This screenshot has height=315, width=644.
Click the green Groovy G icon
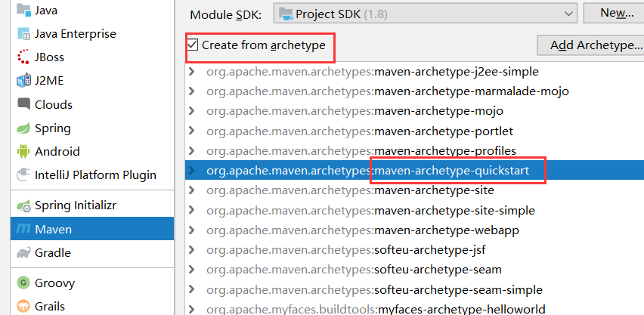[x=23, y=283]
